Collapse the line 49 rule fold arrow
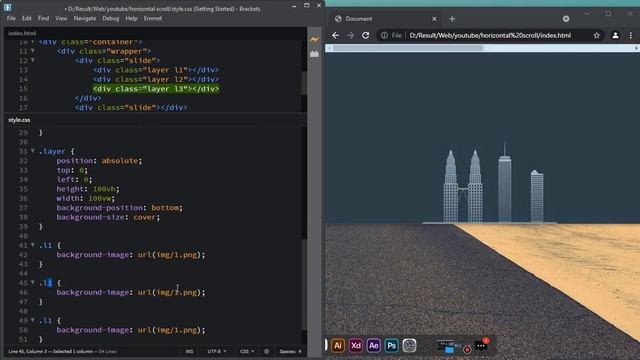Image resolution: width=640 pixels, height=360 pixels. (33, 320)
